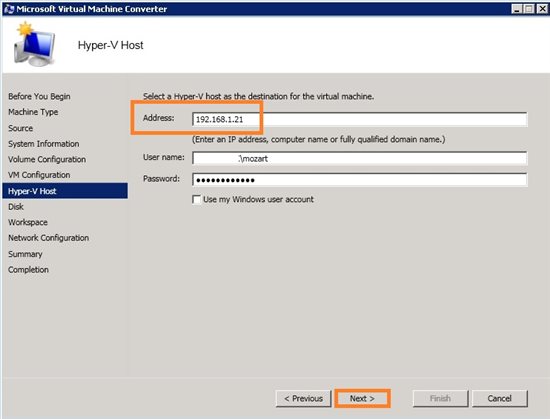550x419 pixels.
Task: Proceed with the Next button
Action: 362,399
